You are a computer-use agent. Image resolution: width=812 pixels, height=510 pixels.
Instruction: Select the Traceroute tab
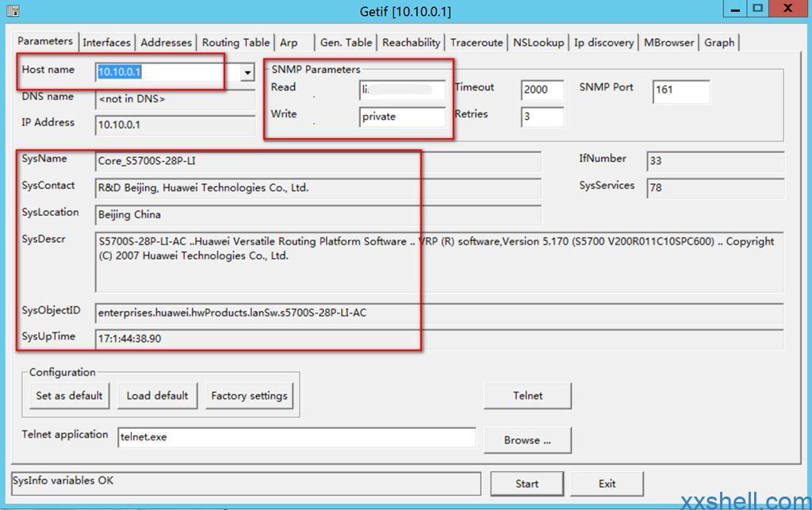click(x=477, y=43)
